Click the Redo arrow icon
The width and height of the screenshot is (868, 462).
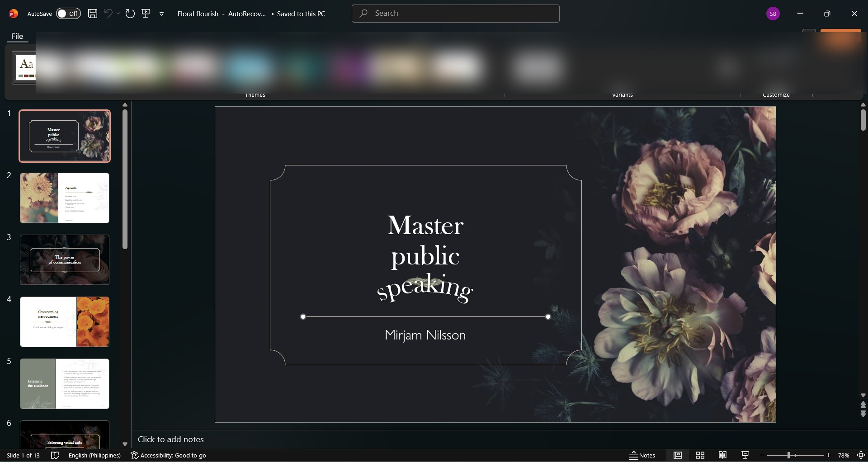(x=130, y=14)
